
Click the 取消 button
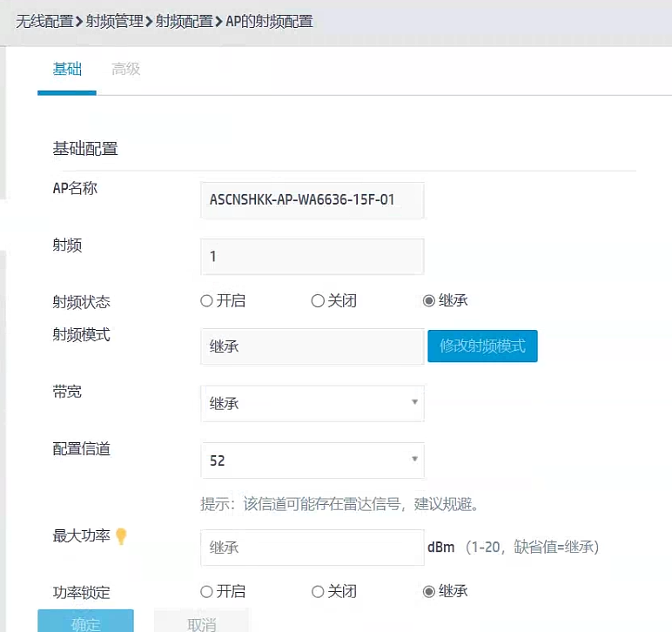click(x=201, y=621)
